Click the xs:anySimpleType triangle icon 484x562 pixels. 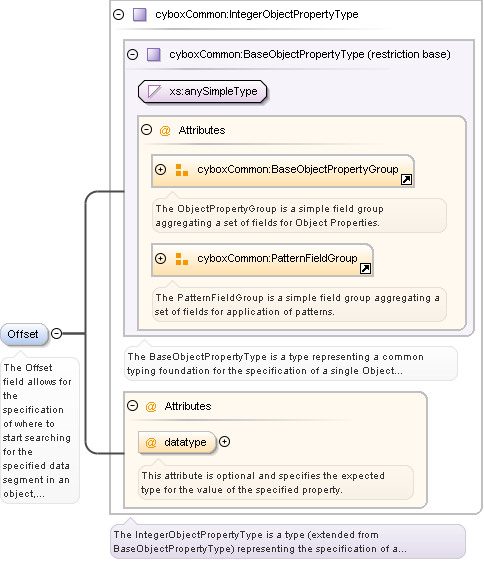tap(154, 91)
